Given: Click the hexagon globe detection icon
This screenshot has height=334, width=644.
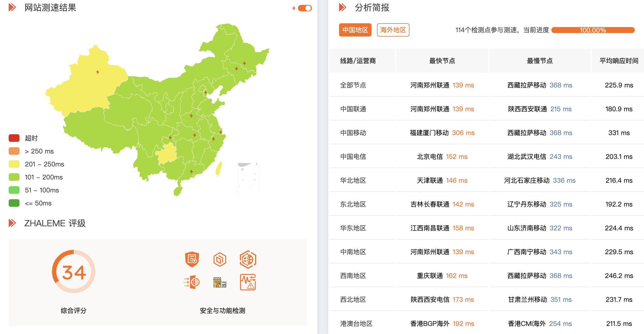Looking at the screenshot, I should (248, 259).
